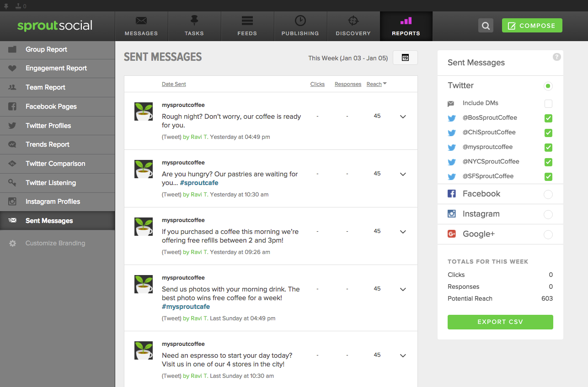Open the #mysproutcafe hashtag link
Screen dimensions: 588x387
[186, 307]
